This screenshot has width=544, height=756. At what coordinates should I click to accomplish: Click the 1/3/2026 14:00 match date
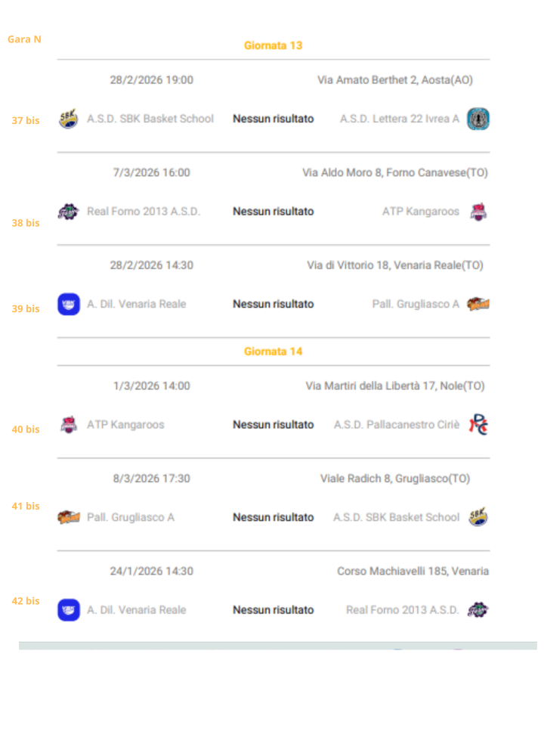tap(151, 386)
